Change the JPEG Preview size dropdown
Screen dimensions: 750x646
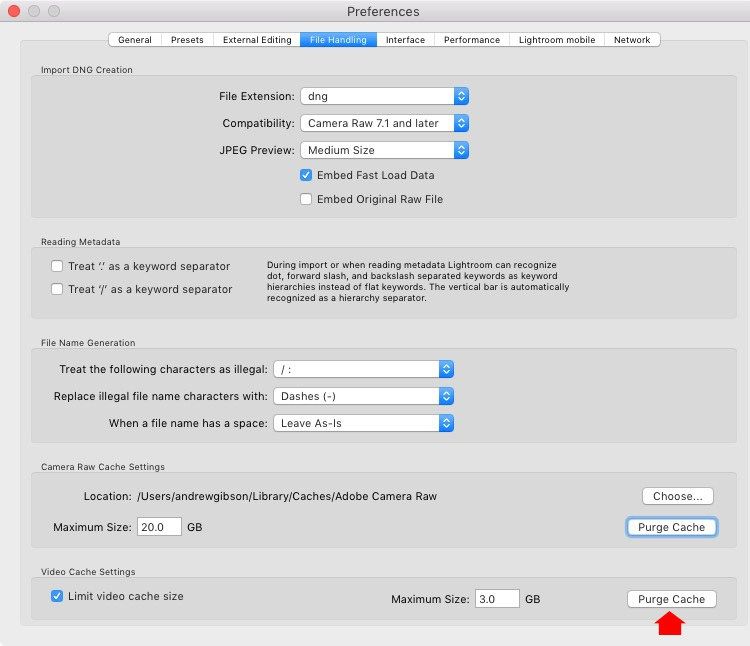point(384,150)
